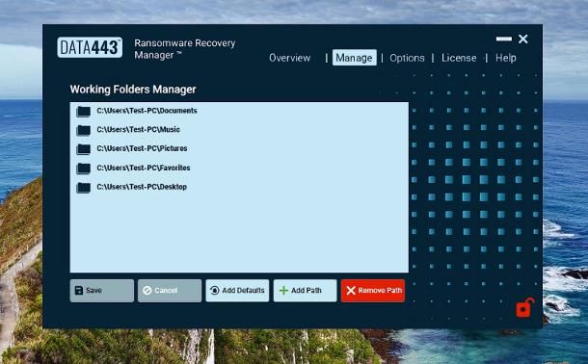The height and width of the screenshot is (364, 588).
Task: Click folder icon beside the Favorites path
Action: click(x=83, y=169)
